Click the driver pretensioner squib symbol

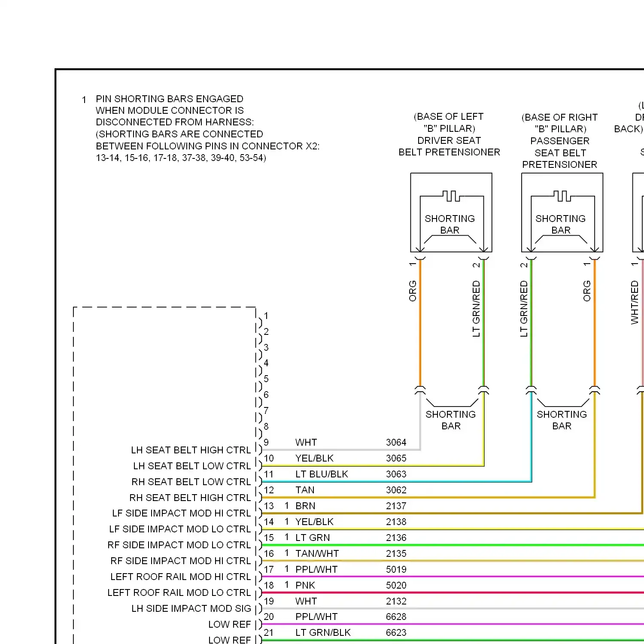coord(451,196)
